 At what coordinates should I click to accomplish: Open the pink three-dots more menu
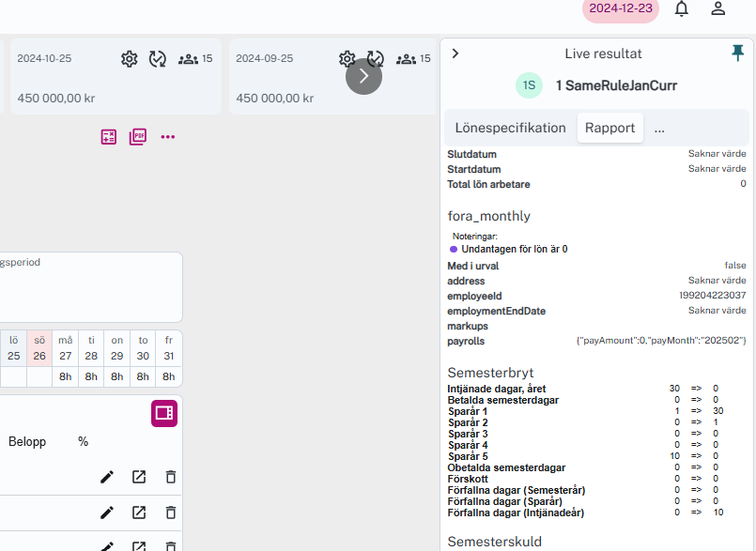(x=168, y=137)
